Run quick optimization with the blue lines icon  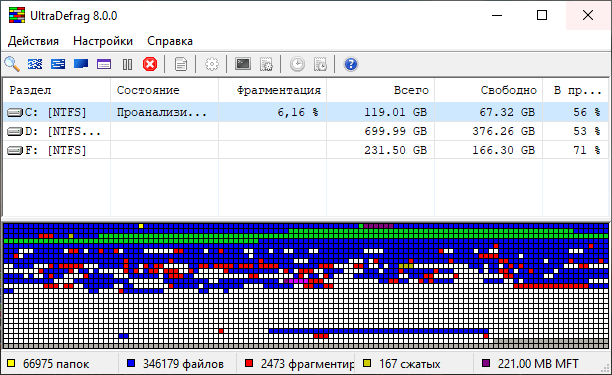pos(58,64)
